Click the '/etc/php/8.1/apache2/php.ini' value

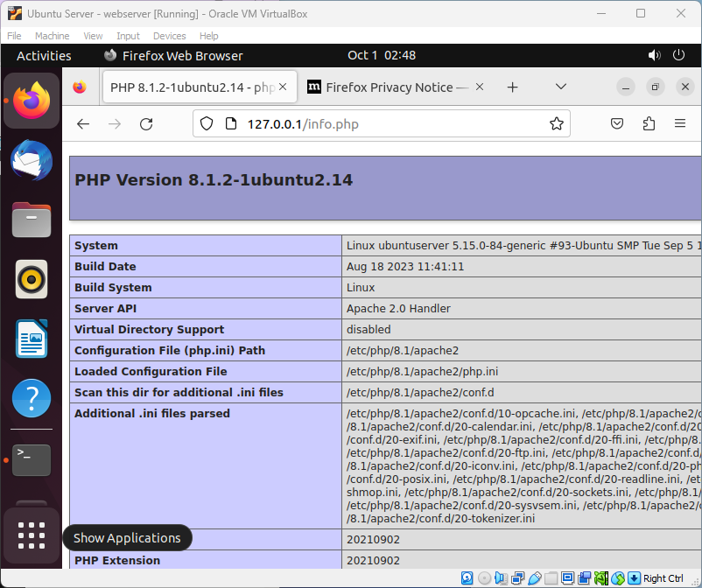pyautogui.click(x=422, y=371)
